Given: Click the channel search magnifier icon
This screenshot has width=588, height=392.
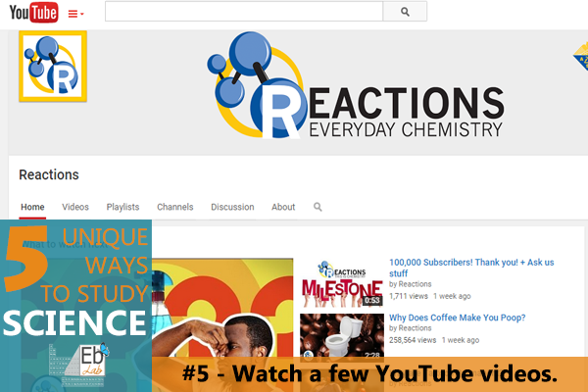Looking at the screenshot, I should point(318,207).
